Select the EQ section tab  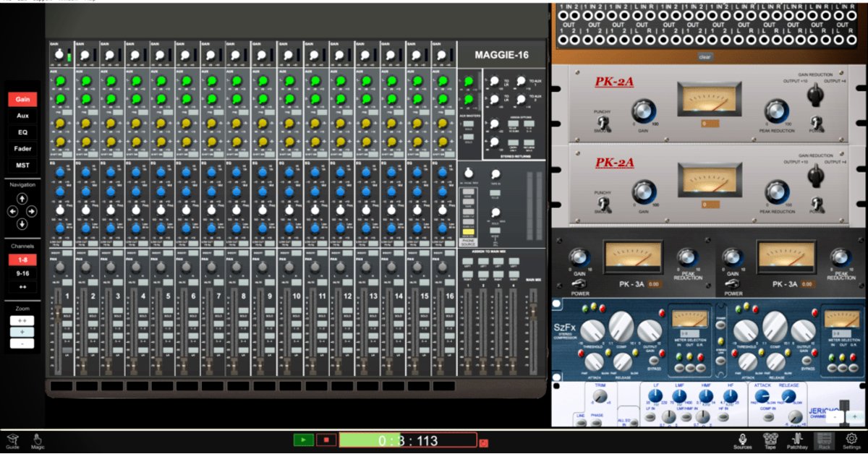point(22,132)
